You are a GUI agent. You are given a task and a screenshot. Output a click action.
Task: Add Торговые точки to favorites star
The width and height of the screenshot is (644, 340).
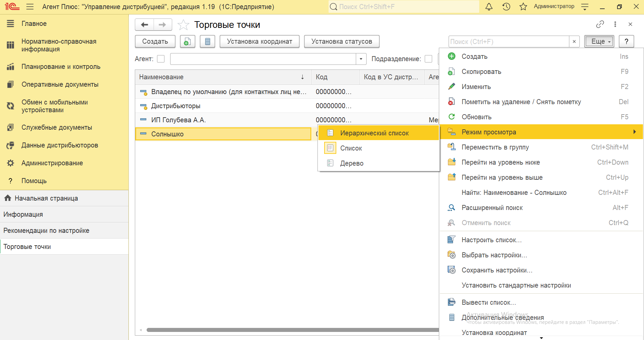click(x=183, y=25)
